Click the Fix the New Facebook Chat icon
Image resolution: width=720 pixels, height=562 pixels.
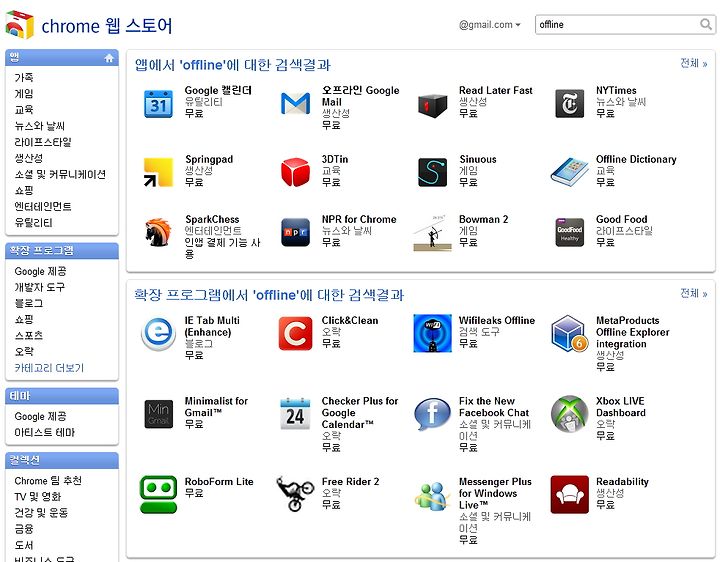(432, 414)
